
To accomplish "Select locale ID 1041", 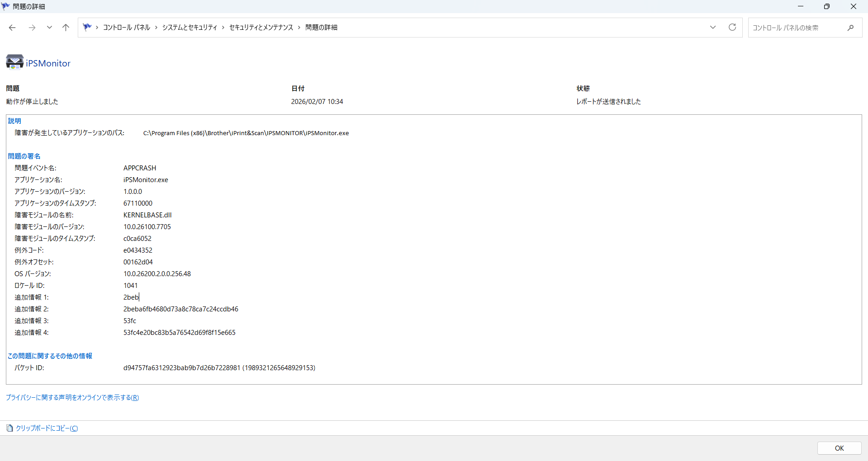I will click(x=131, y=286).
